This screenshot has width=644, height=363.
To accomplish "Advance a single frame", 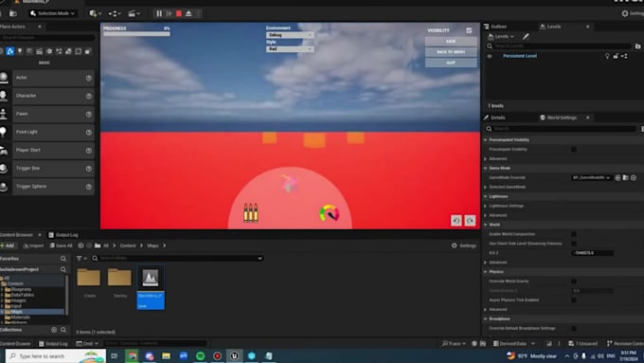I will 169,13.
